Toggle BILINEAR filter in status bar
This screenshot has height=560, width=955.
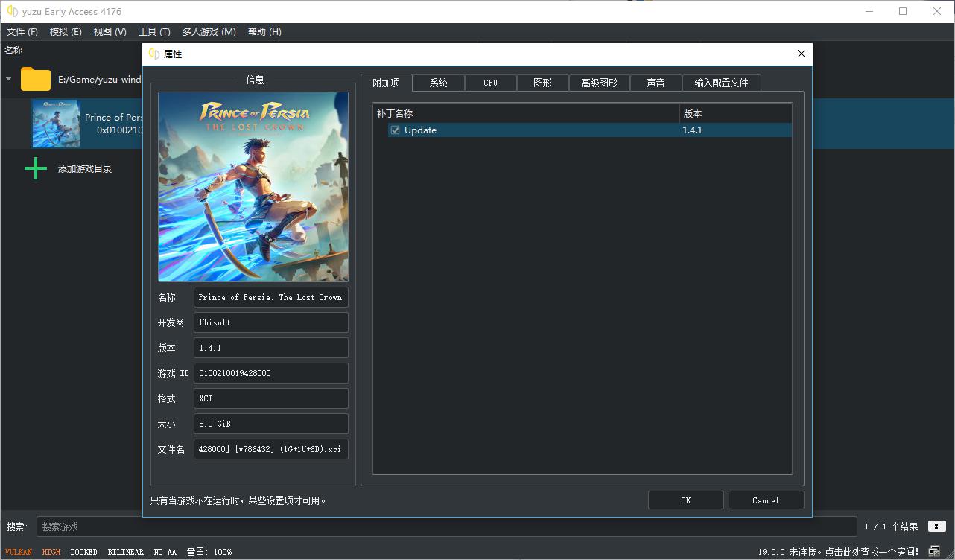point(126,552)
